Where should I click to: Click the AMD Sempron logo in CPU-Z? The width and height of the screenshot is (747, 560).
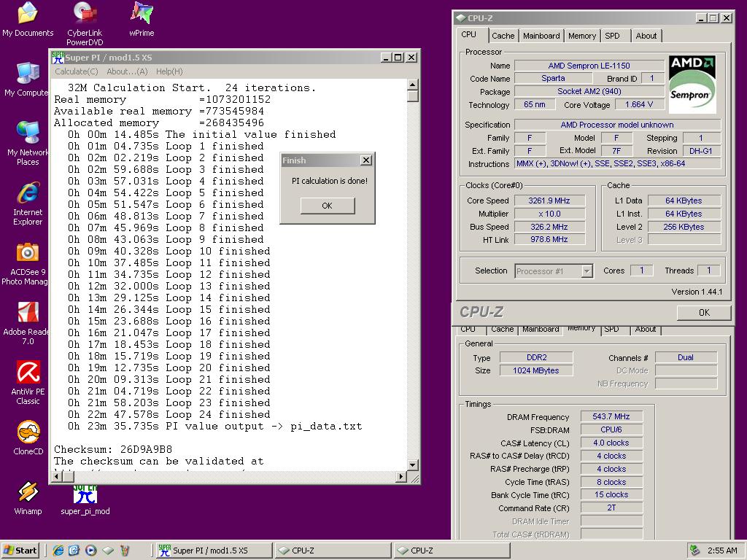pos(692,85)
